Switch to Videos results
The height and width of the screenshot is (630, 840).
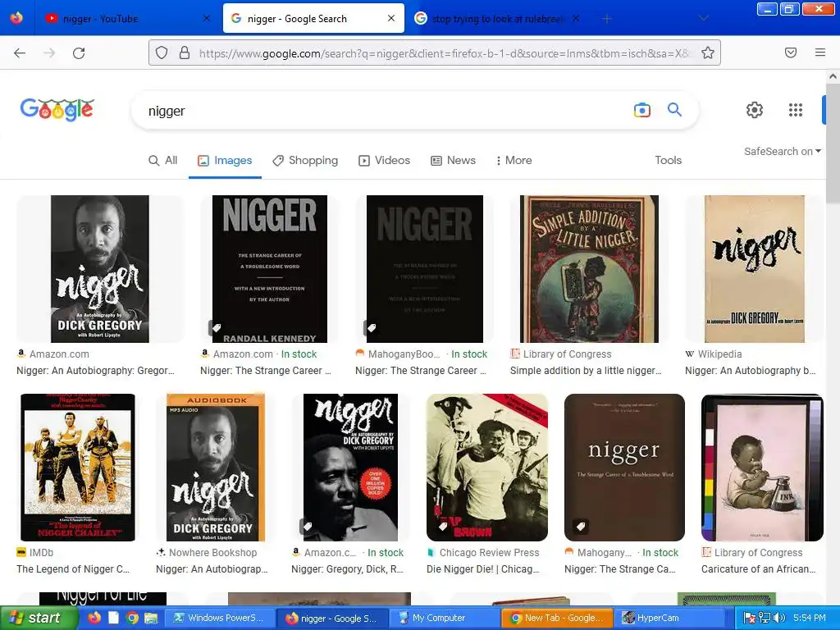pyautogui.click(x=385, y=160)
